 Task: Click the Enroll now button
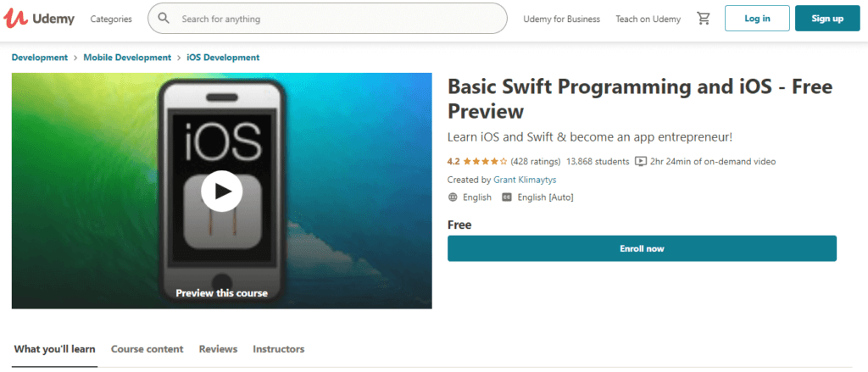(643, 248)
